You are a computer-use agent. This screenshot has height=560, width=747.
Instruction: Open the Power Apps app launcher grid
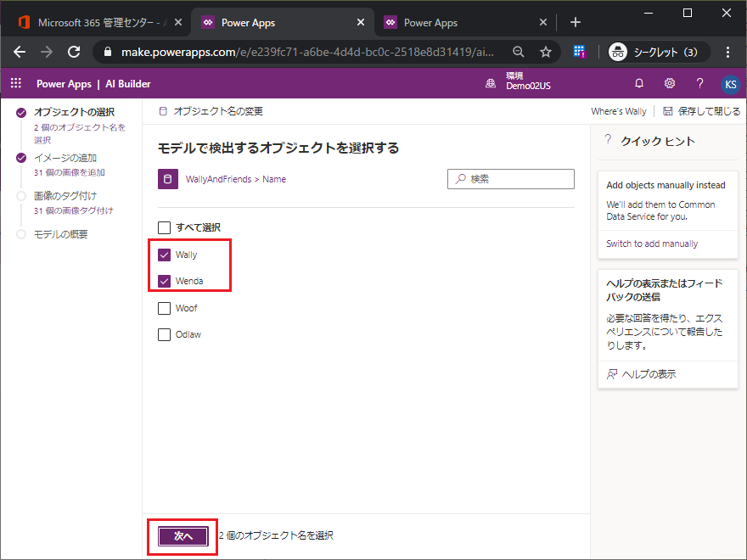tap(16, 83)
